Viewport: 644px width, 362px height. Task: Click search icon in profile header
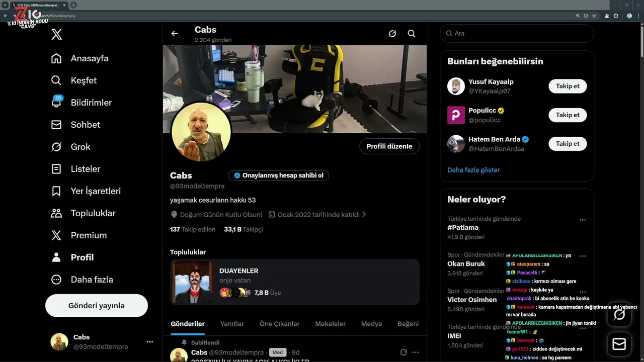tap(412, 34)
